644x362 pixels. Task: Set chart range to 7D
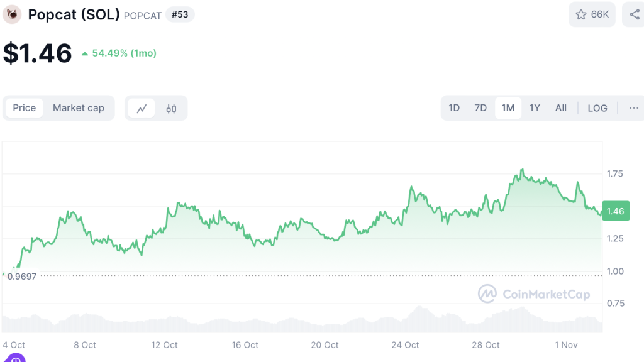(480, 108)
